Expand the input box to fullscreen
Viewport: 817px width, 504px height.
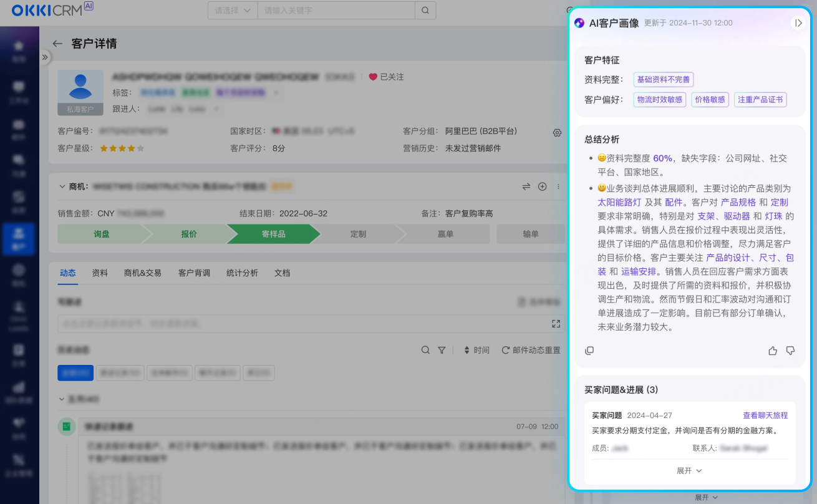(x=556, y=324)
